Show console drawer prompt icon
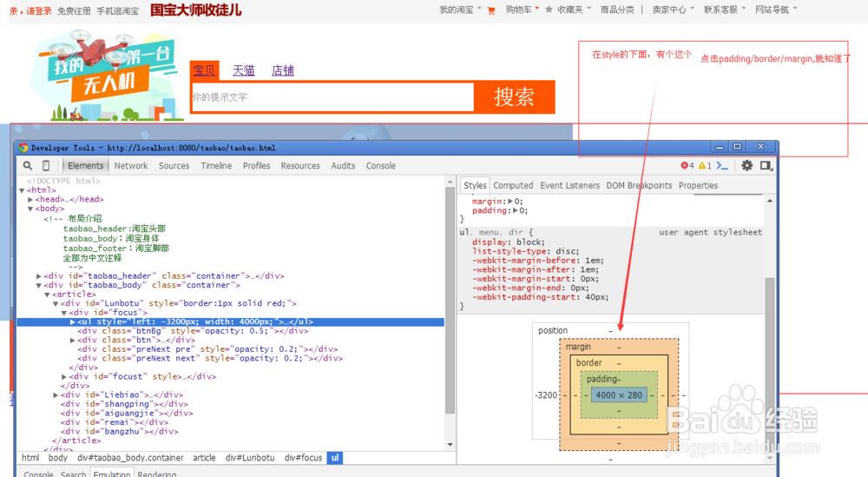 [722, 165]
